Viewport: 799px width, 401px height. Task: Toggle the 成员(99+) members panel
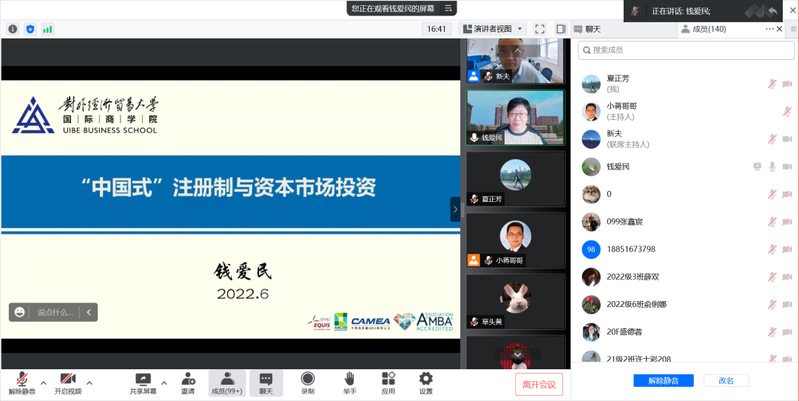[227, 383]
